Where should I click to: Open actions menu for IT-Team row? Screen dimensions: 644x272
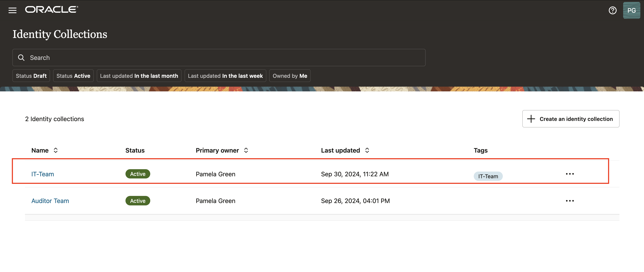pos(570,174)
